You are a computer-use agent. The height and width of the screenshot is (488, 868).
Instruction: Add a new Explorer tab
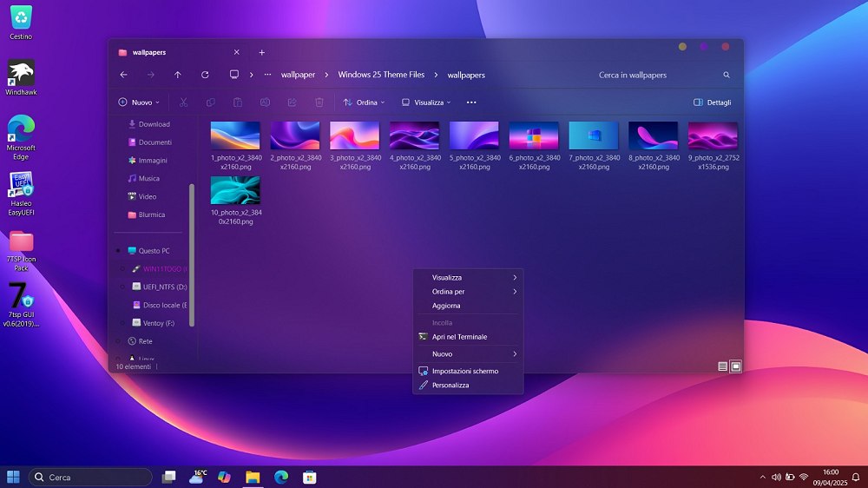coord(262,53)
